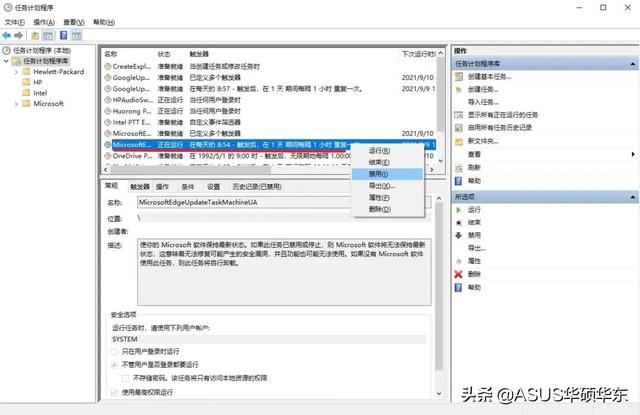Open the 帮助(H) menu

[x=104, y=22]
